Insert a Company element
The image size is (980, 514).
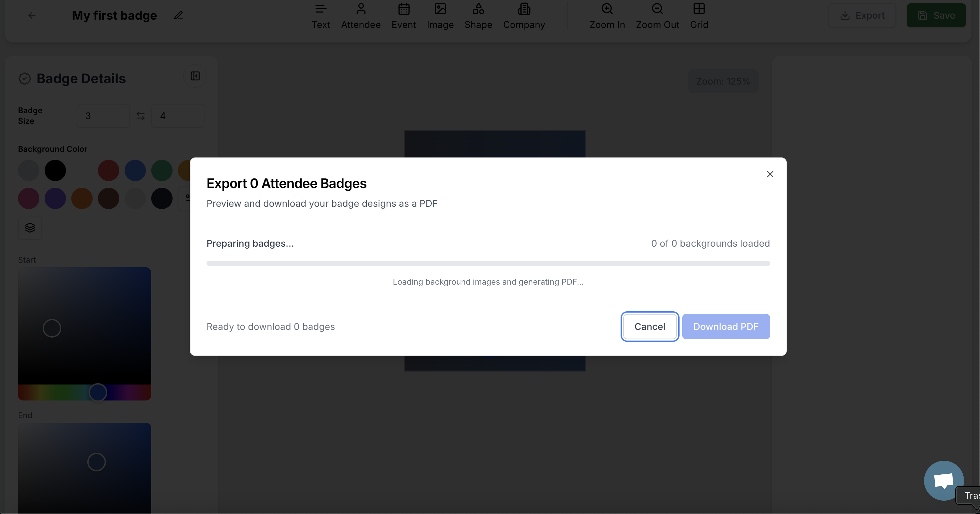point(524,15)
